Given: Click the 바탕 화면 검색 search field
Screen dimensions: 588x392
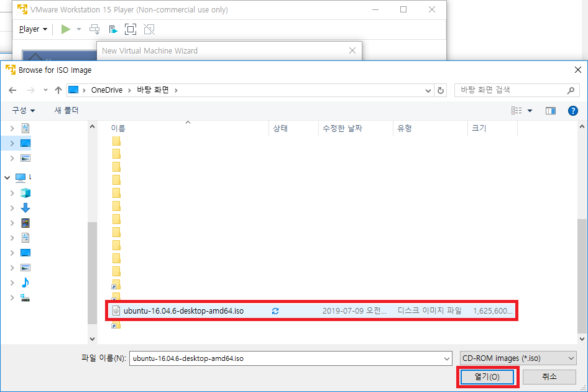Looking at the screenshot, I should 517,90.
